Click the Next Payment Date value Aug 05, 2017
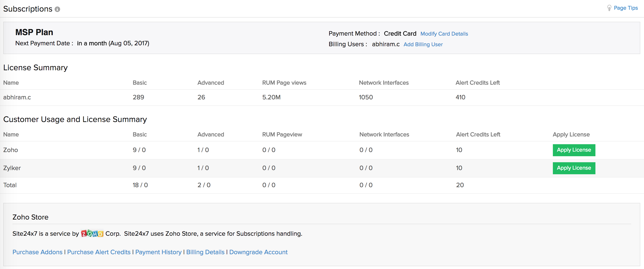The image size is (644, 269). coord(129,43)
